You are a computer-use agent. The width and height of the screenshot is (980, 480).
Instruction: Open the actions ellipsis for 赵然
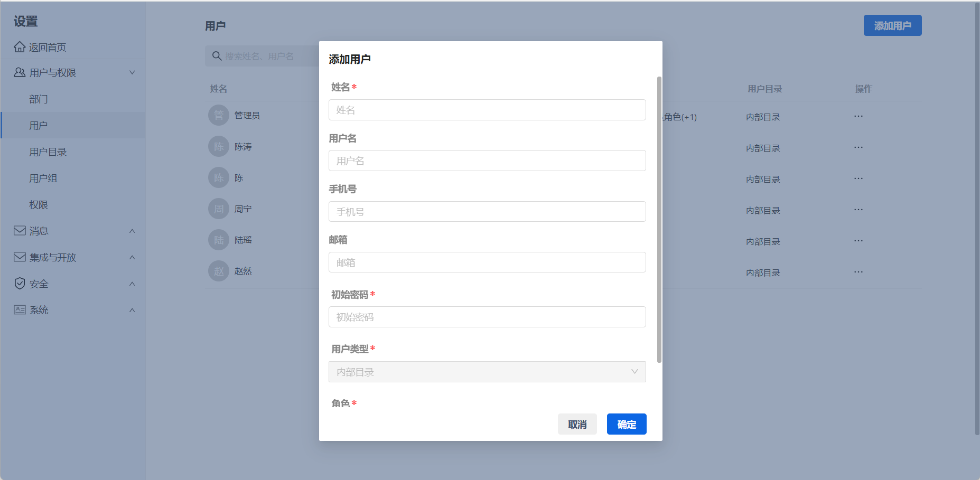click(x=858, y=271)
